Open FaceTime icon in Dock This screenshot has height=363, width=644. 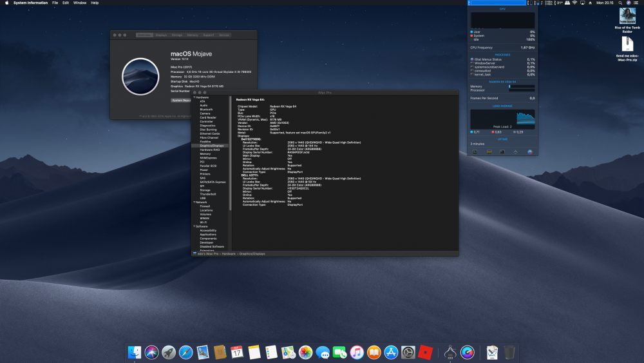[x=339, y=352]
